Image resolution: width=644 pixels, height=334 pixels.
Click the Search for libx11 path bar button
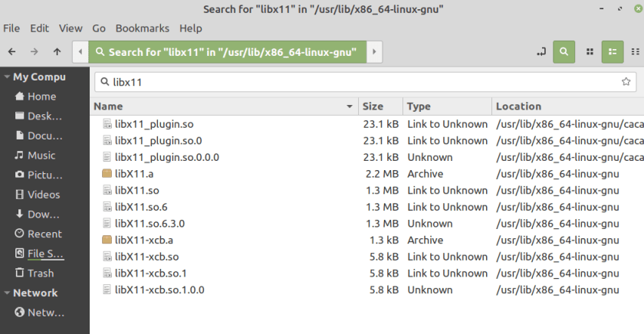point(228,51)
